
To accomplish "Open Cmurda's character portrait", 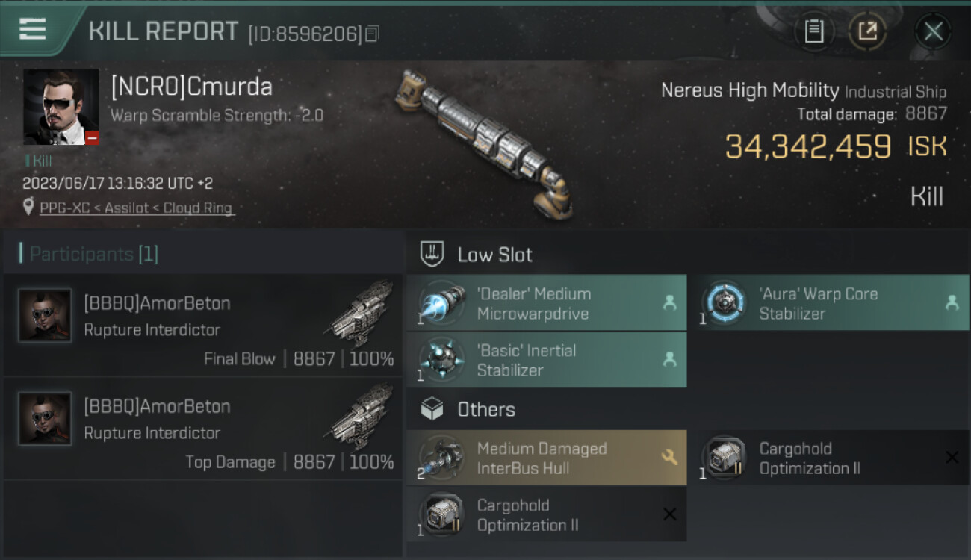I will pyautogui.click(x=61, y=107).
